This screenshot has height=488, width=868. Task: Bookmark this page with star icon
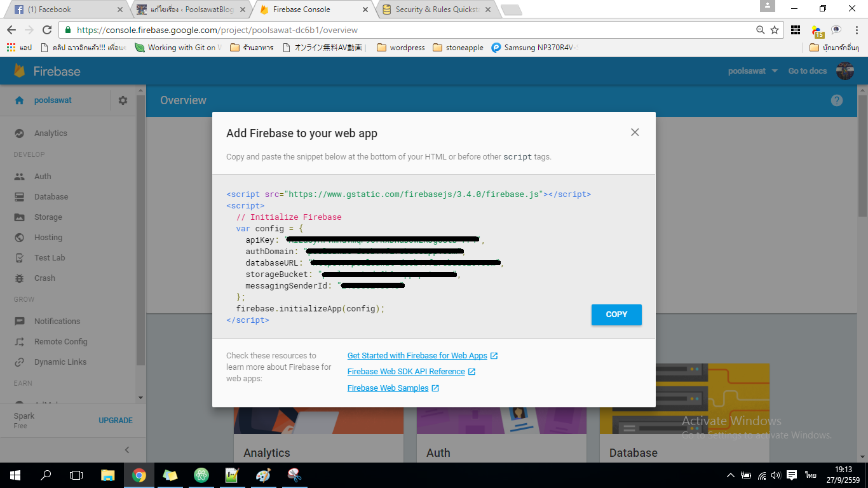click(774, 30)
